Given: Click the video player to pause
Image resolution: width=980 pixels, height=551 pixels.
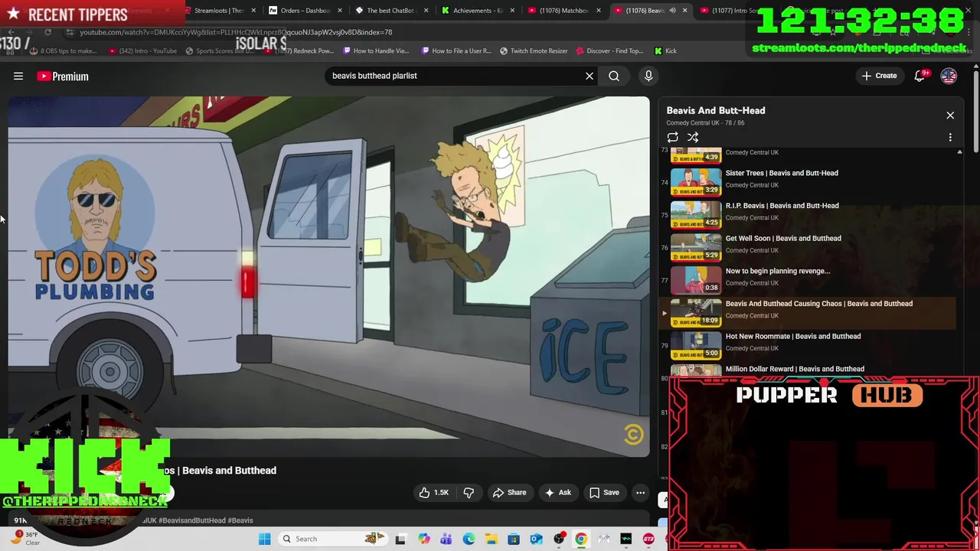Looking at the screenshot, I should 328,277.
